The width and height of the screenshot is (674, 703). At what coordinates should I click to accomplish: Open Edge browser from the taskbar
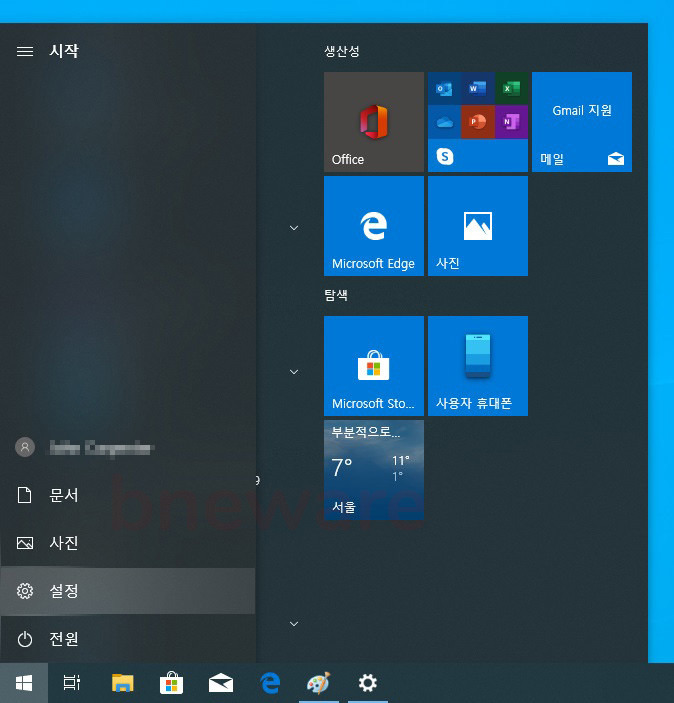coord(270,683)
